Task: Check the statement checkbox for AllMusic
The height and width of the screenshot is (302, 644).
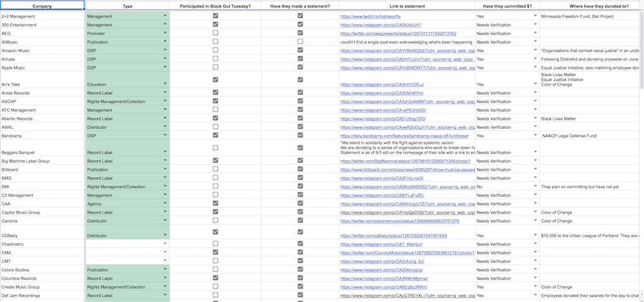Action: [300, 41]
